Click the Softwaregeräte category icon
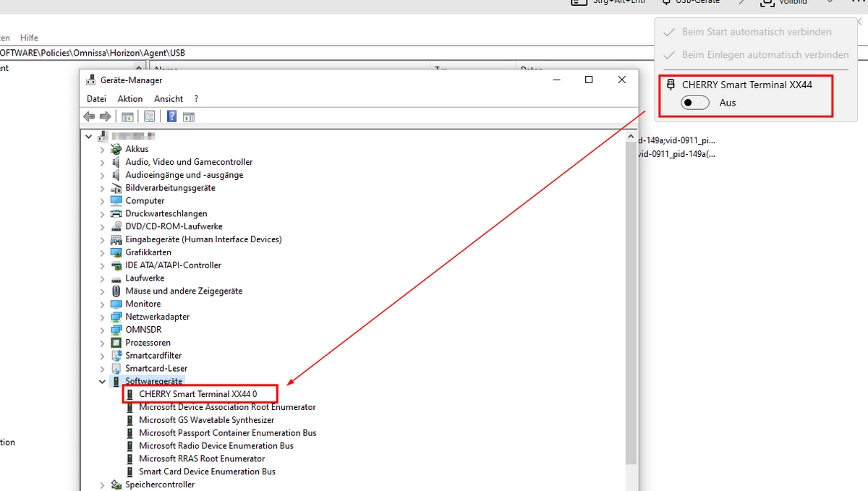 116,381
